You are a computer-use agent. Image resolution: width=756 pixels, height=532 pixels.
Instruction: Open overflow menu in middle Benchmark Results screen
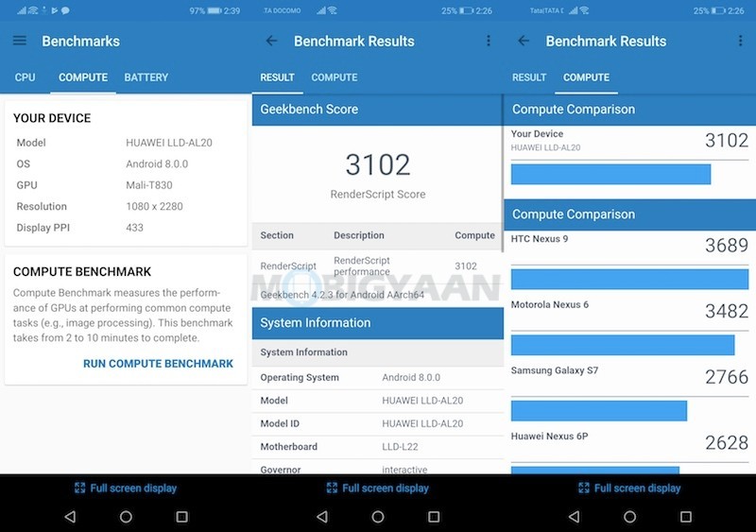click(489, 41)
